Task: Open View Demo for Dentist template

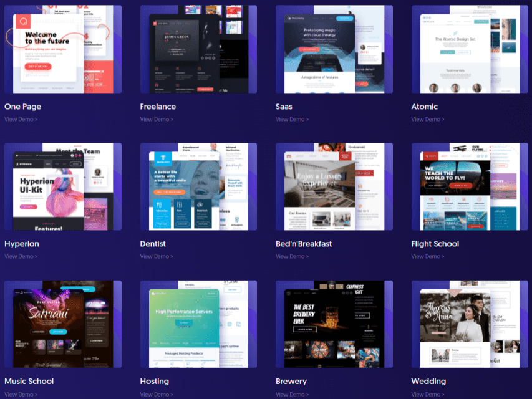Action: [157, 256]
